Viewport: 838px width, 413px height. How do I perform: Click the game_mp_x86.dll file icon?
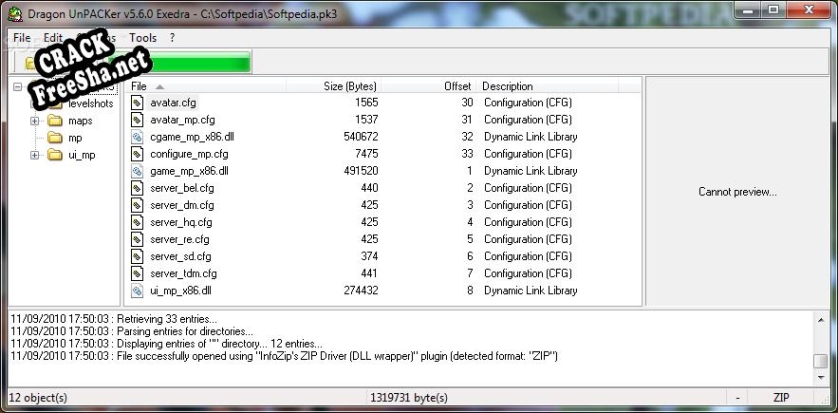point(139,171)
